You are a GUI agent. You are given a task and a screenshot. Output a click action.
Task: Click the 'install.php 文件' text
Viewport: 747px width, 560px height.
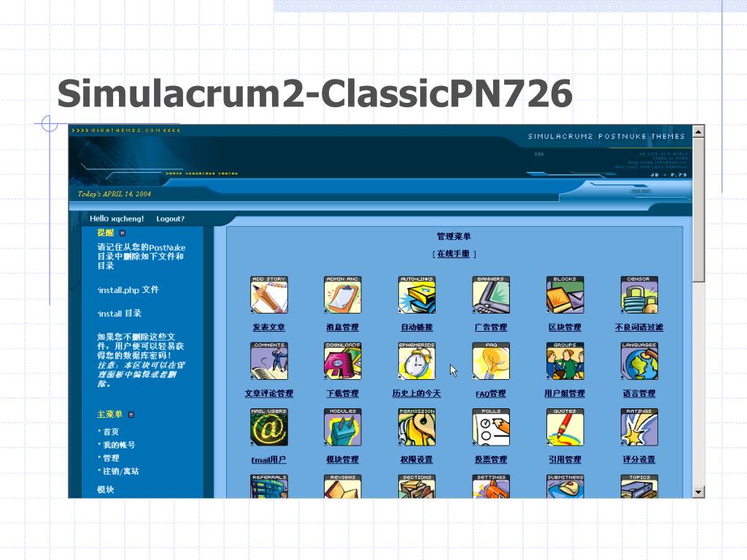click(x=128, y=290)
